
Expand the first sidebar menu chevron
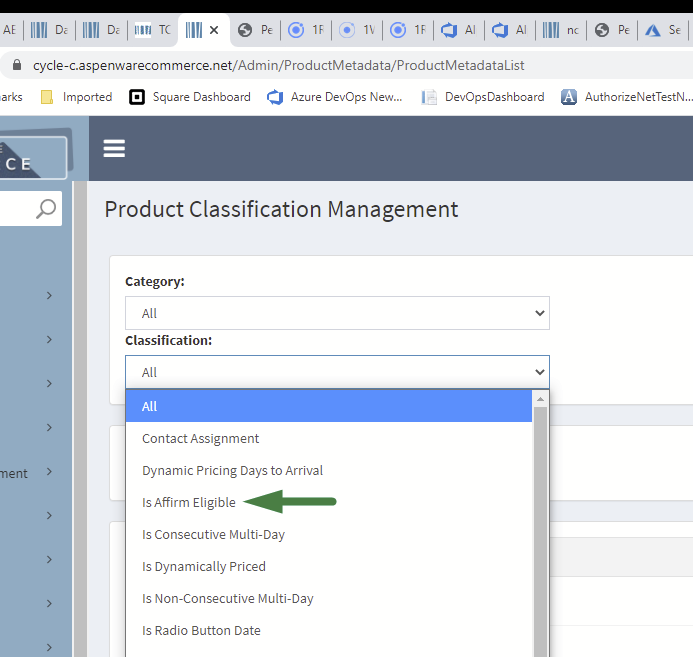(49, 295)
